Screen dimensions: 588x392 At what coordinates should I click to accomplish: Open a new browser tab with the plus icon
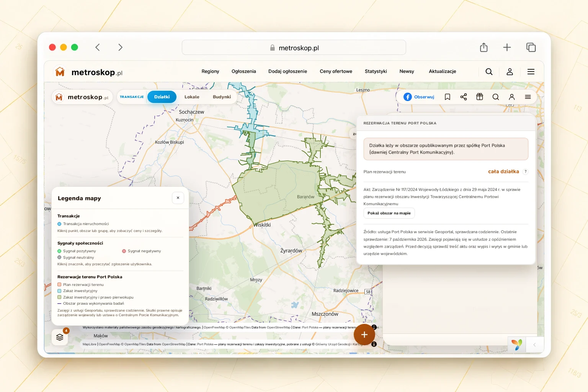pyautogui.click(x=507, y=47)
